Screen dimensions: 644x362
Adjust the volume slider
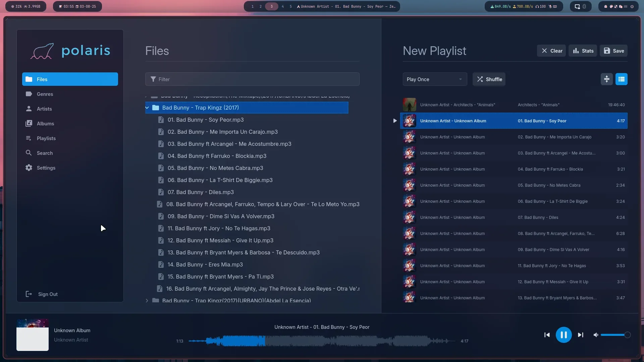coord(615,335)
